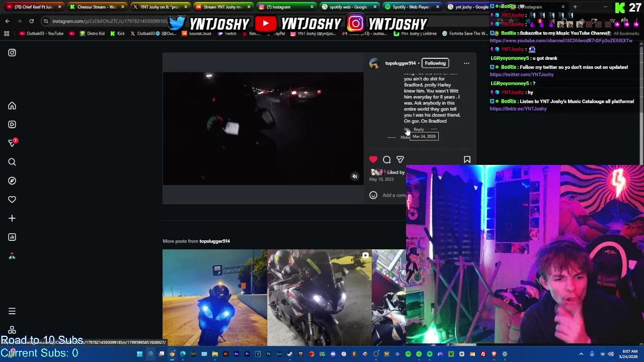644x362 pixels.
Task: Open Windows Start button in taskbar
Action: tap(139, 354)
